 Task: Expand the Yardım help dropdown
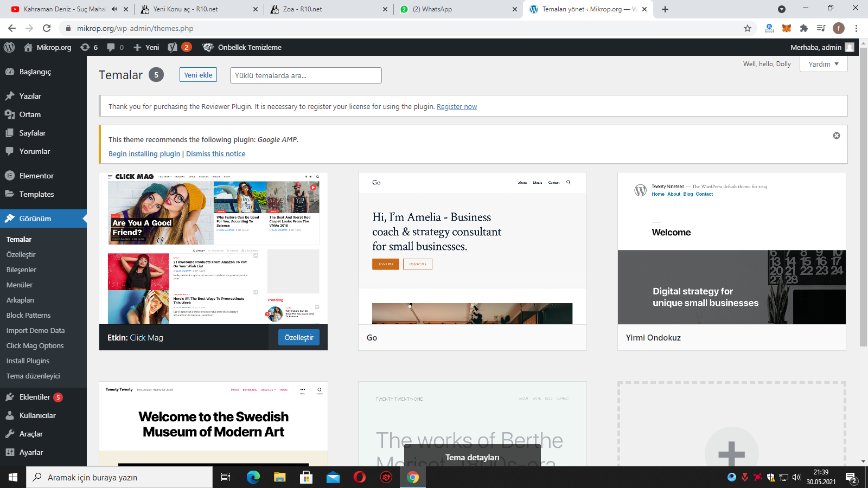824,64
